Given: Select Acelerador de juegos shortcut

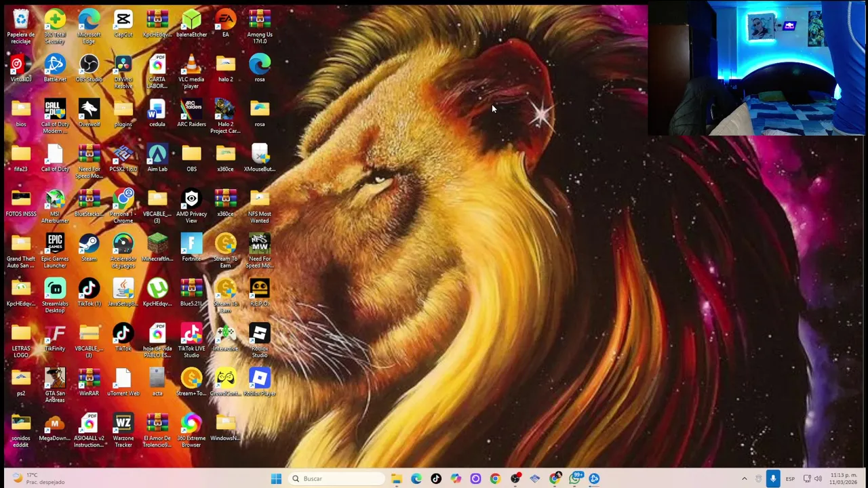Looking at the screenshot, I should tap(123, 251).
